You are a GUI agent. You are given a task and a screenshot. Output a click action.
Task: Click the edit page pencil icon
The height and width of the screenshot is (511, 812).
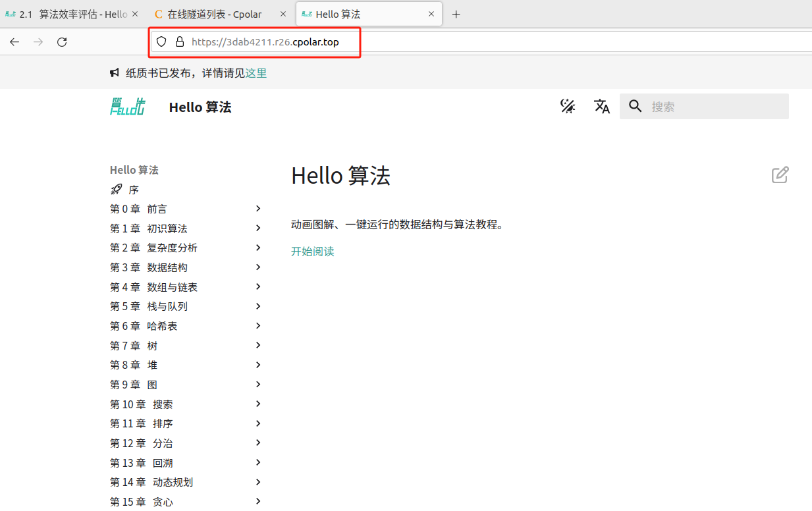pos(780,175)
